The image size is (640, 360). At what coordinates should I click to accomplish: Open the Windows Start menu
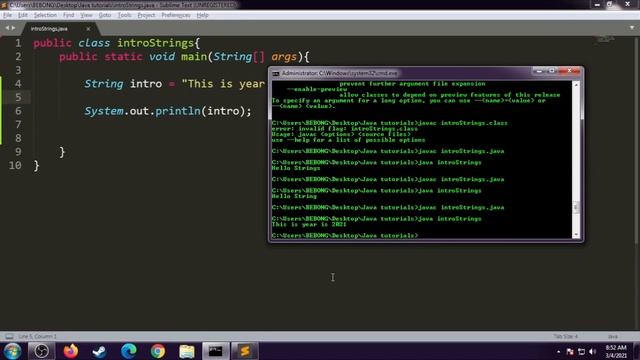tap(12, 351)
